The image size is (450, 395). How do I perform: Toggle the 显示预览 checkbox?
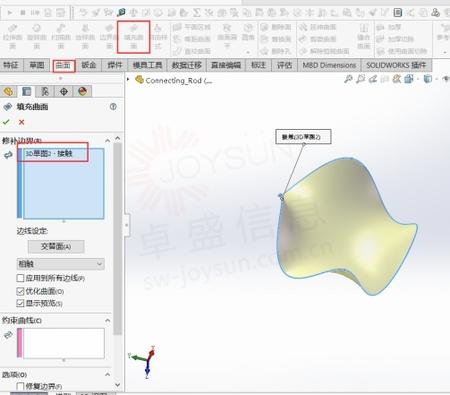20,303
